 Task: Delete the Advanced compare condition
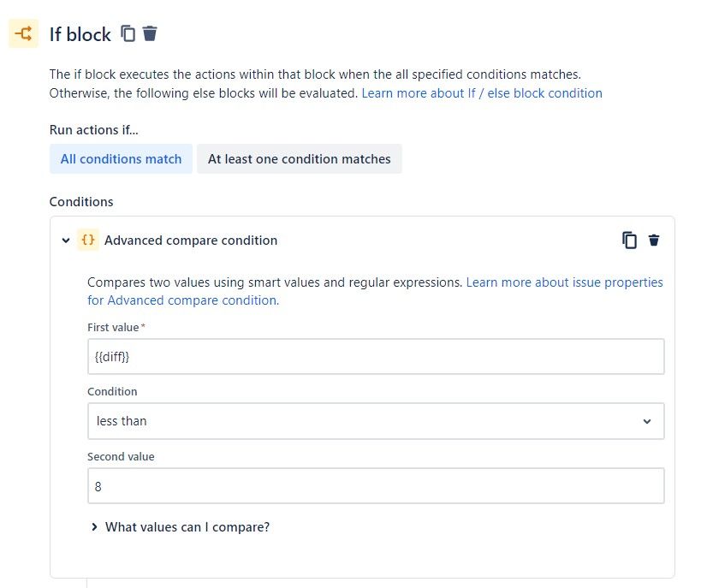[654, 241]
